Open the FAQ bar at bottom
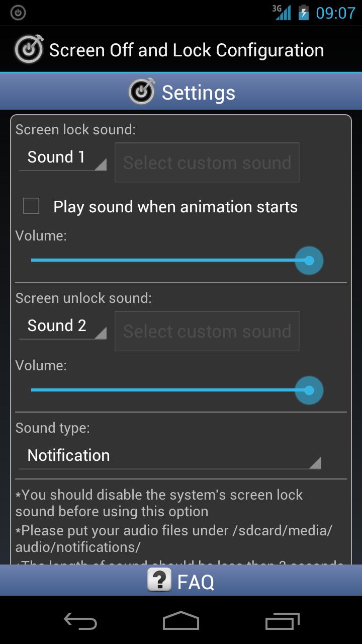 (x=181, y=581)
